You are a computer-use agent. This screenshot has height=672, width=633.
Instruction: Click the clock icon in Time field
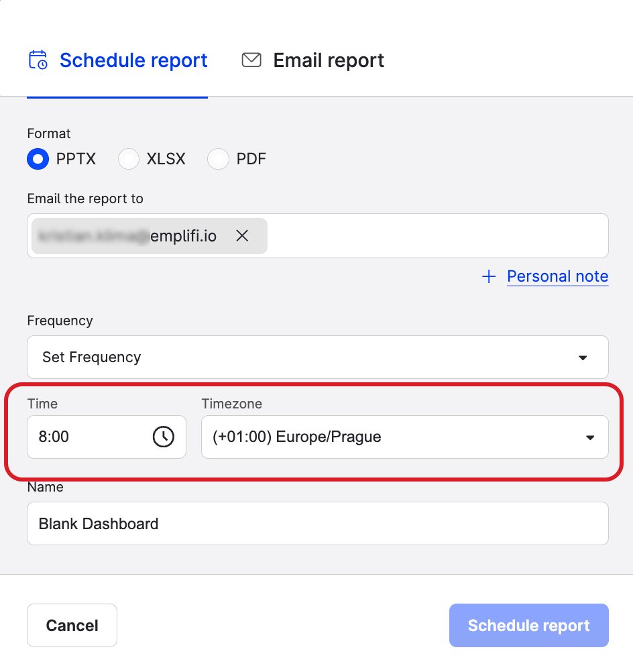coord(164,437)
